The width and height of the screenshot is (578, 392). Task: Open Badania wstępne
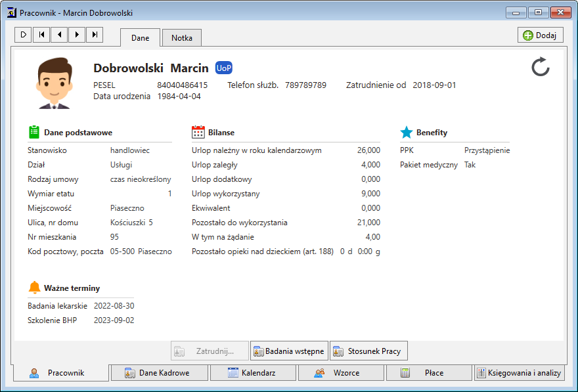tap(289, 351)
